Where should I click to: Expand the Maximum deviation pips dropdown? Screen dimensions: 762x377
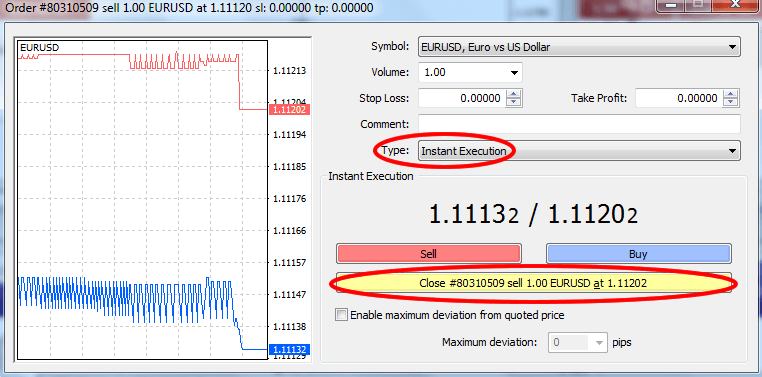600,343
